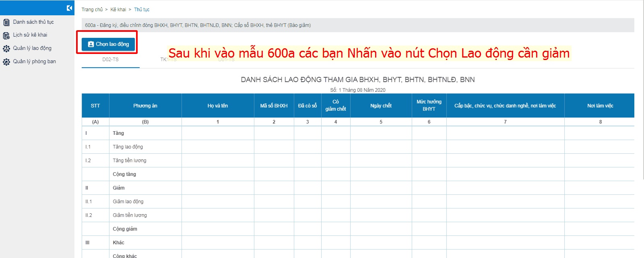Select the Giảm lao động row
Screen dimensions: 644x258
point(358,202)
